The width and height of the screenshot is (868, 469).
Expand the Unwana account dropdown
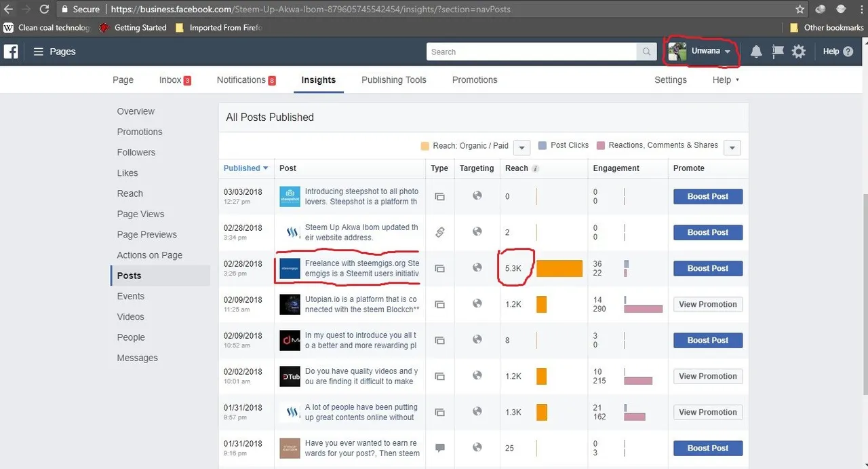click(x=727, y=52)
